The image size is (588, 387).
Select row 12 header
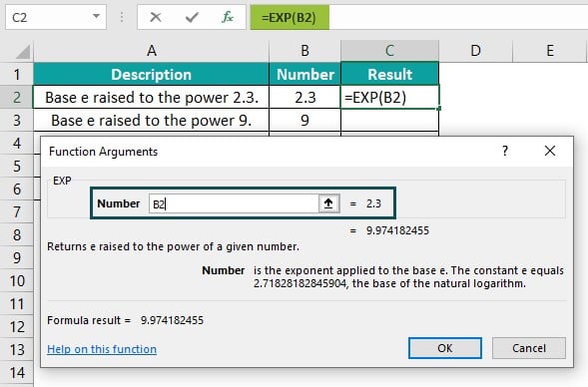[17, 327]
